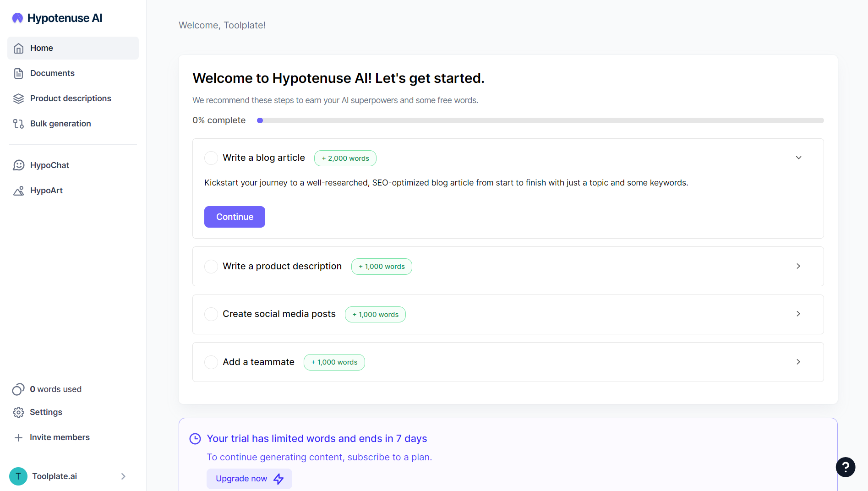Screen dimensions: 868x491
Task: Expand the Create social media posts step
Action: (798, 314)
